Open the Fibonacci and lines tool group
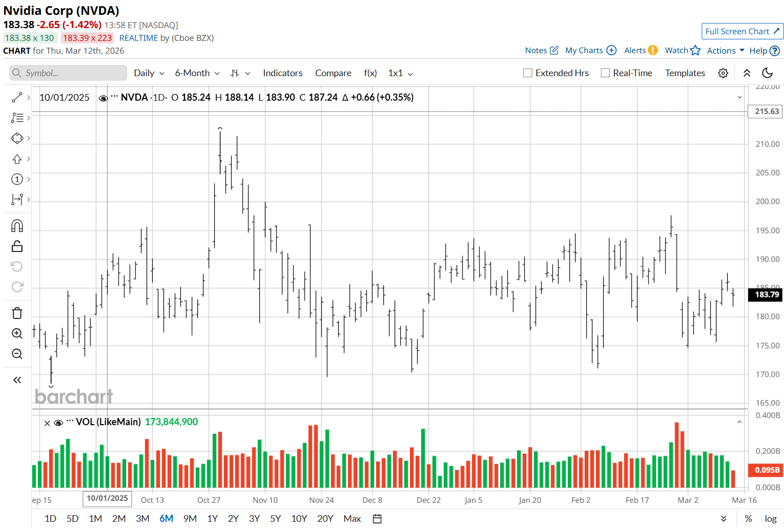Screen dimensions: 784x532 click(x=17, y=118)
